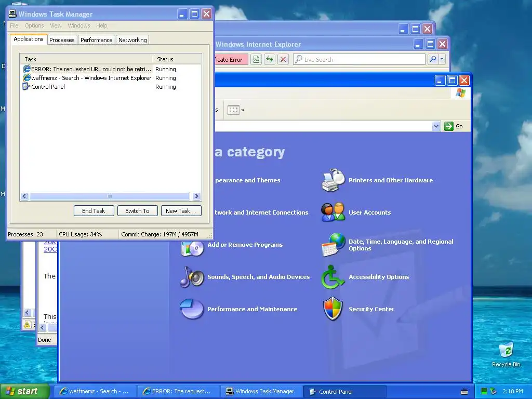Open the Add or Remove Programs link

click(245, 245)
